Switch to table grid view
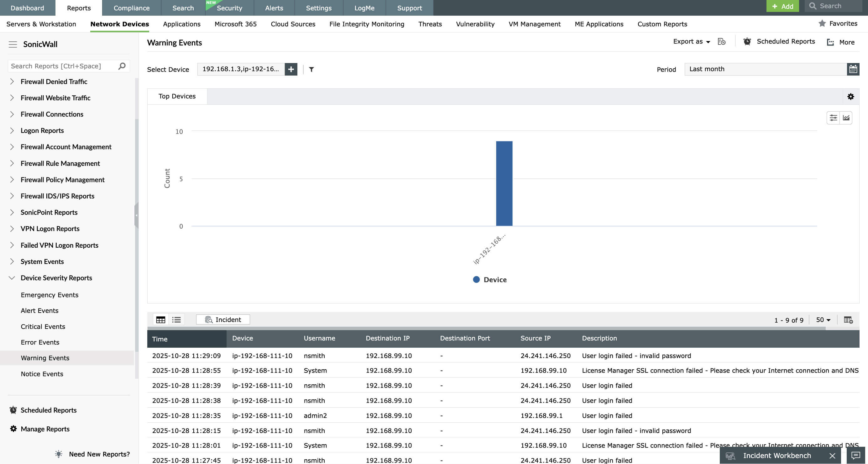Viewport: 868px width, 464px height. click(161, 320)
